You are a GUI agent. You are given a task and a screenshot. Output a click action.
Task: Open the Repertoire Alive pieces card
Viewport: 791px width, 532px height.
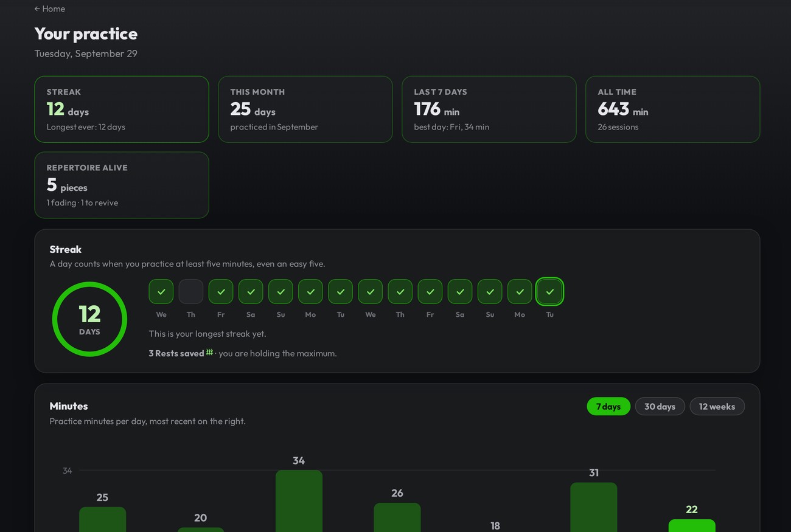click(122, 185)
